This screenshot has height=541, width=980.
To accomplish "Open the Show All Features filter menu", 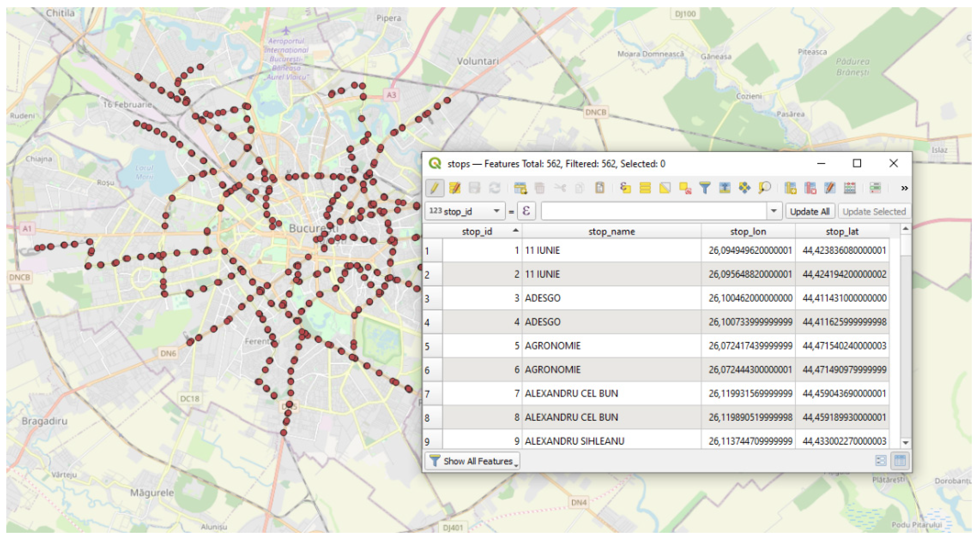I will click(x=472, y=461).
